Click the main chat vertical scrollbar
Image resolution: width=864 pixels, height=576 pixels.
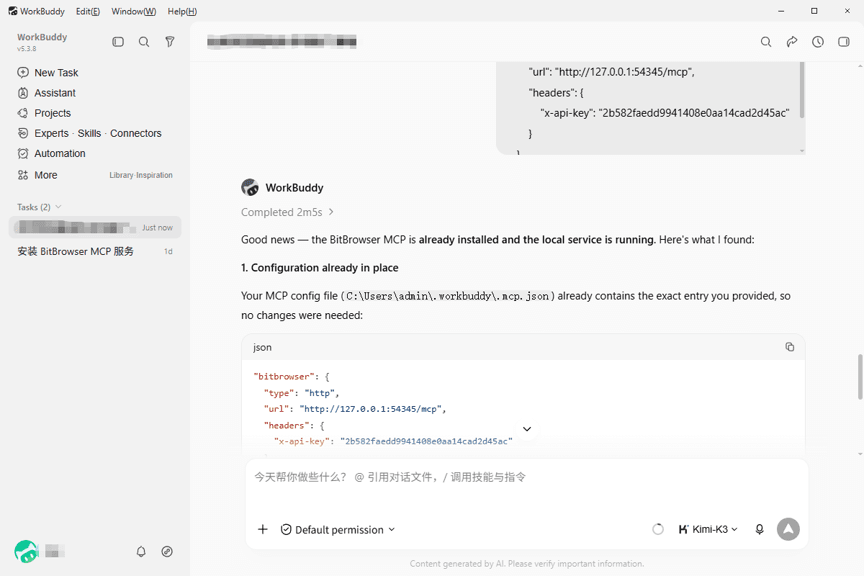click(x=860, y=377)
